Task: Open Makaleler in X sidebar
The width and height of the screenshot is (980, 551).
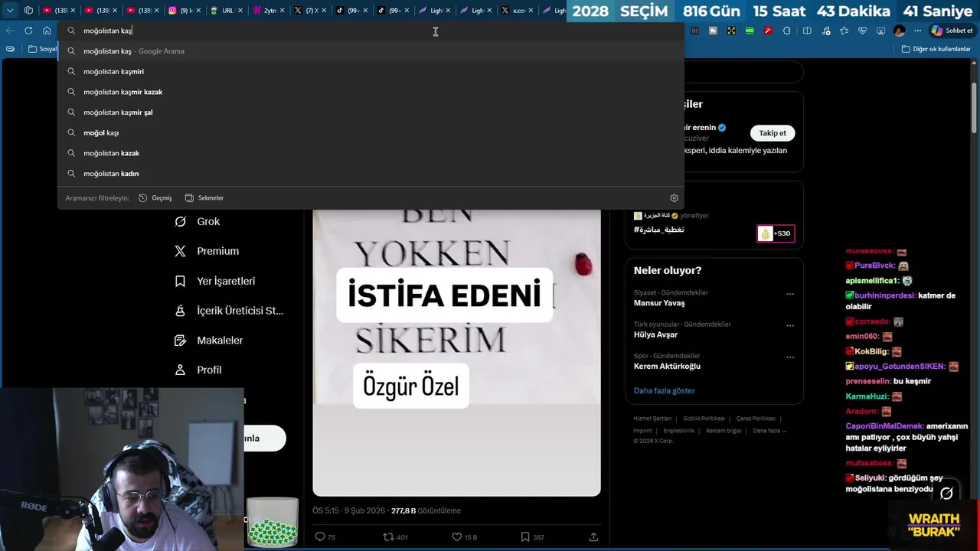Action: [208, 340]
